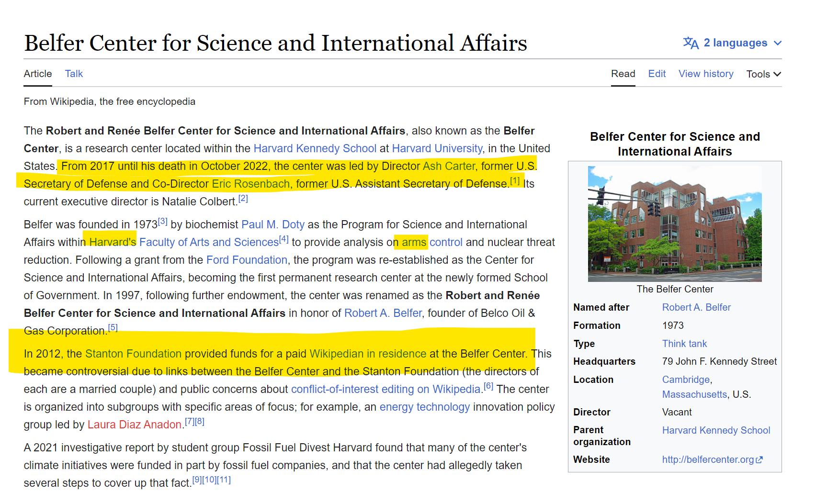Viewport: 816px width, 504px height.
Task: Open Robert A. Belfer link in infobox
Action: 696,307
